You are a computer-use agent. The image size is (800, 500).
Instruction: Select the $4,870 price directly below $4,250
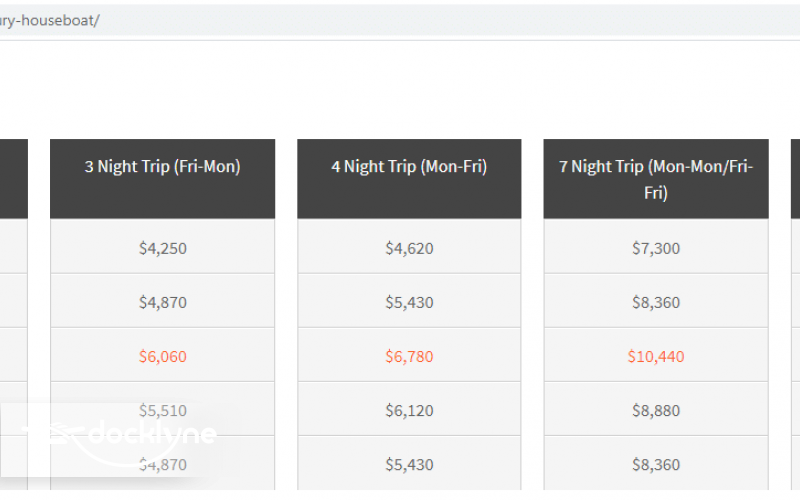(x=162, y=302)
